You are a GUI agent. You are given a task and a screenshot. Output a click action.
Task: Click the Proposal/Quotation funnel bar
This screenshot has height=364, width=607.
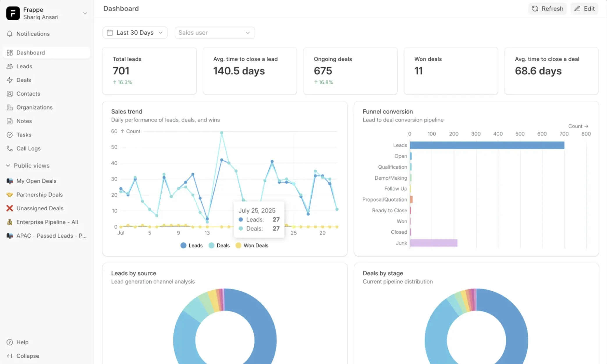411,199
